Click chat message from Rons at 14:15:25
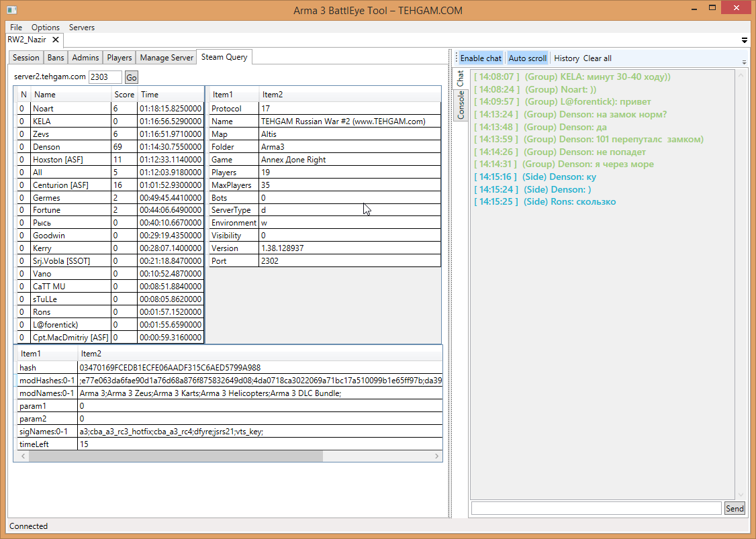Screen dimensions: 756x539 tap(545, 201)
